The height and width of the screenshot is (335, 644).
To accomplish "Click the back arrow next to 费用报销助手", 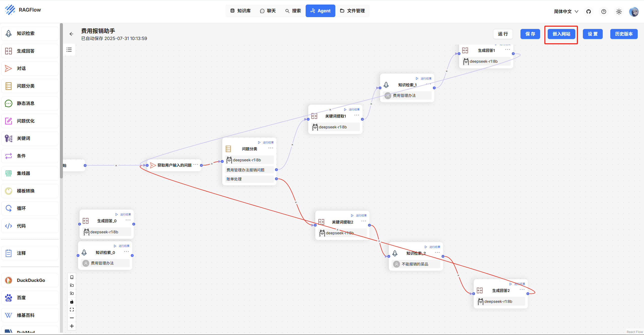I will pos(71,34).
